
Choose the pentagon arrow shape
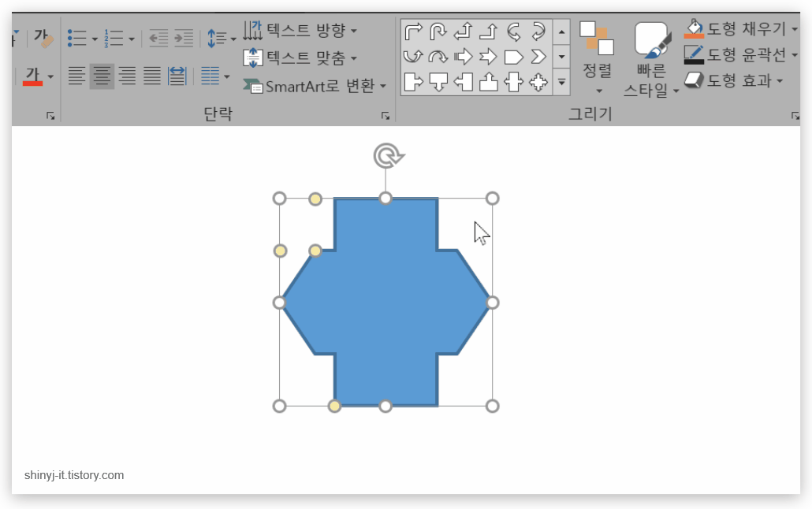(x=513, y=57)
